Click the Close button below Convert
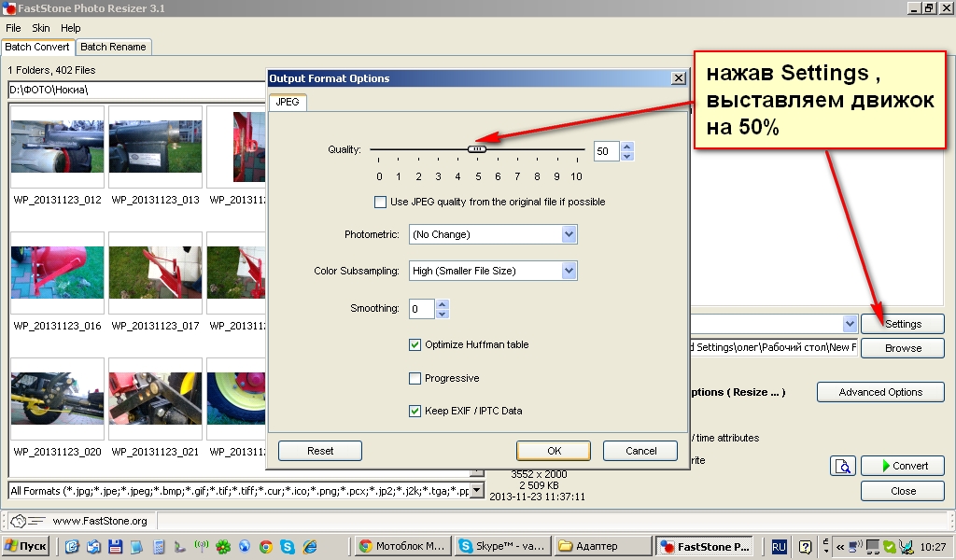This screenshot has width=956, height=560. click(903, 491)
